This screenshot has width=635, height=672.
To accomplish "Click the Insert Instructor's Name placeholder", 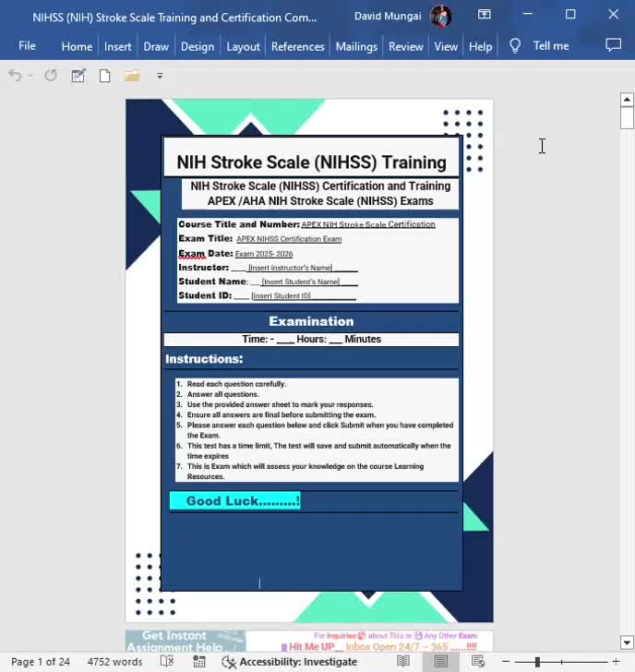I will pos(290,268).
